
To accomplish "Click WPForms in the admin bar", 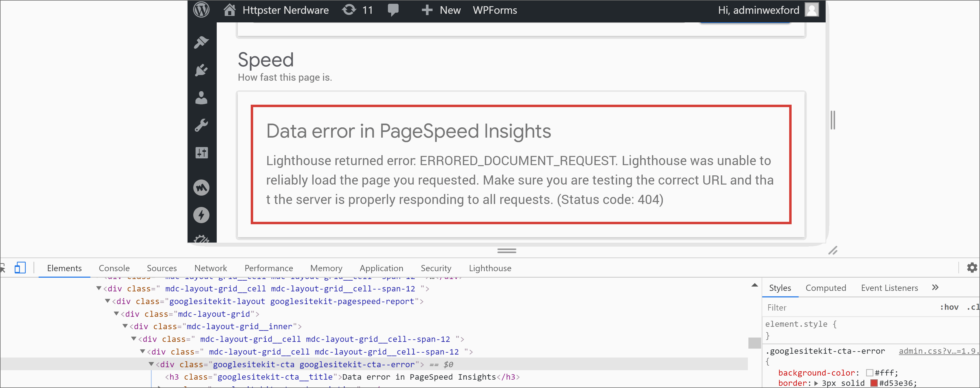I will (x=494, y=10).
